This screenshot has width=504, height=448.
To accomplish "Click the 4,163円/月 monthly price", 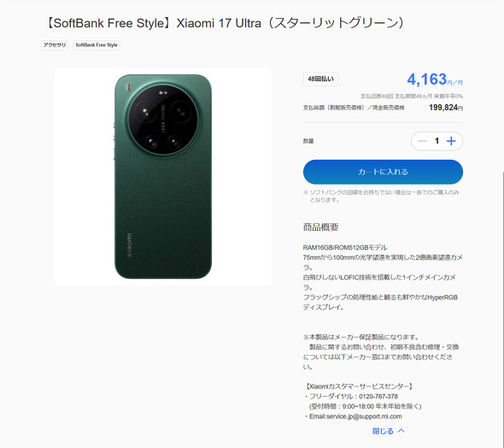I will (435, 80).
